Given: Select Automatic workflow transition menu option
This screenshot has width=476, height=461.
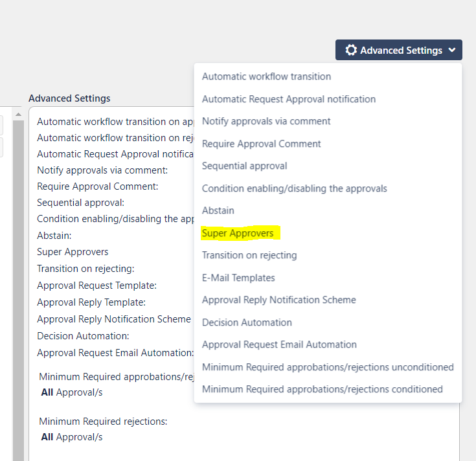Looking at the screenshot, I should pos(266,76).
